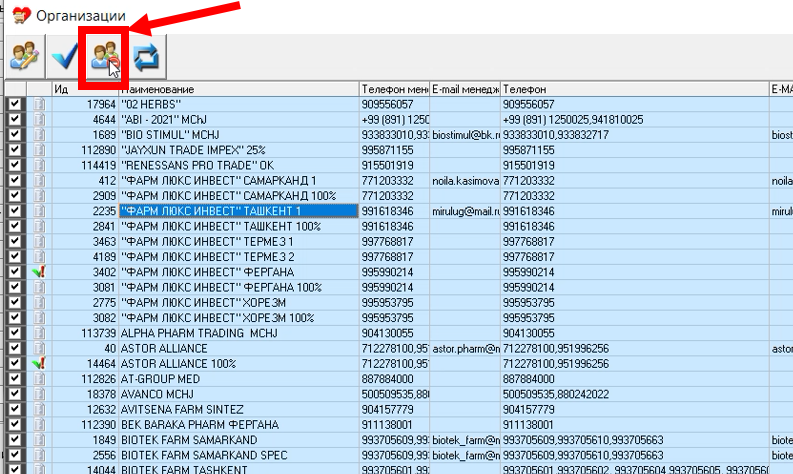This screenshot has width=793, height=474.
Task: Click green check warning icon in ASTOR ALLIANCE 100% row
Action: tap(38, 364)
